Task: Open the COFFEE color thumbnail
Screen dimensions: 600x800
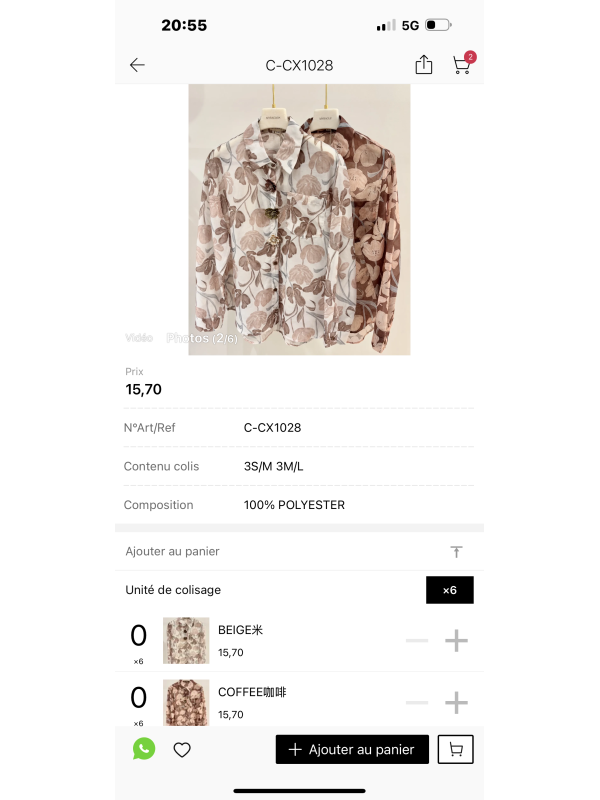Action: [186, 702]
